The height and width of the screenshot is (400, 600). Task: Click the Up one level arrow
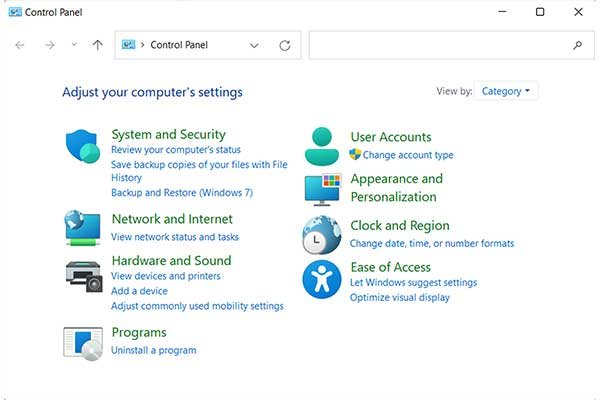[98, 45]
